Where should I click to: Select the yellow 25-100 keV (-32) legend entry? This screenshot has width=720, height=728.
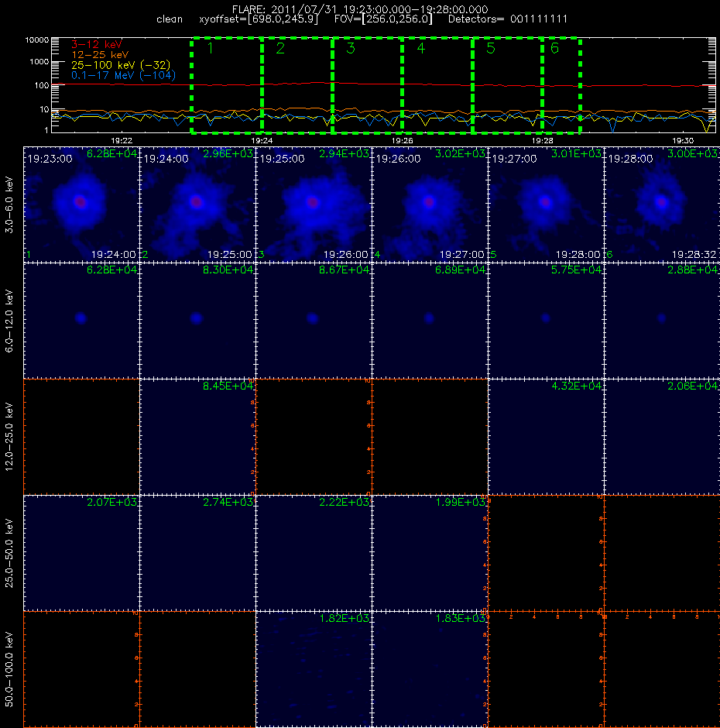[121, 65]
